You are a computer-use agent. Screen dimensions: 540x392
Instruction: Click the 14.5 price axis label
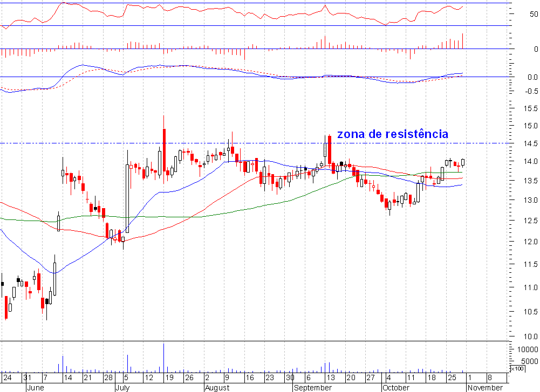[x=531, y=144]
